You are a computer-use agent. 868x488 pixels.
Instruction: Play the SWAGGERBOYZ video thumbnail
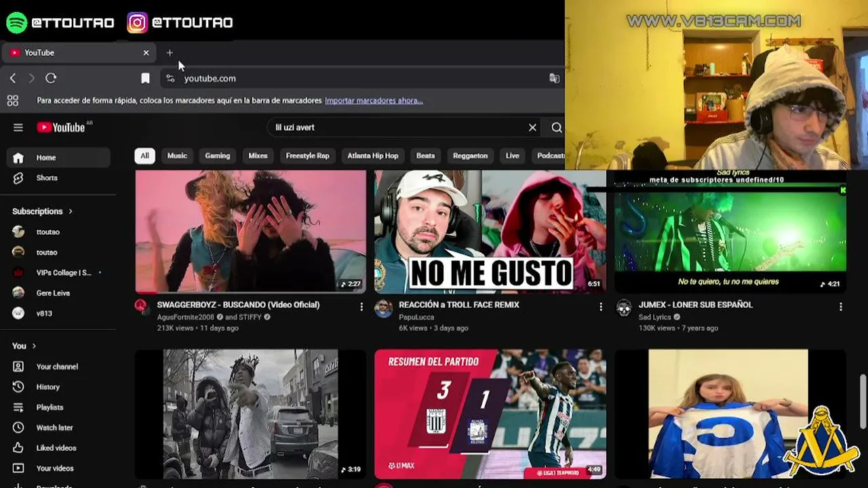tap(250, 231)
